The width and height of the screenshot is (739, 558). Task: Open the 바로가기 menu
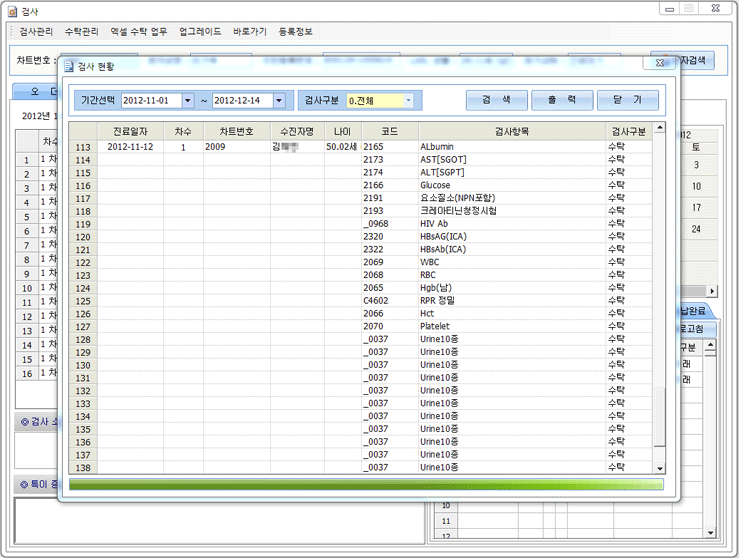tap(250, 32)
